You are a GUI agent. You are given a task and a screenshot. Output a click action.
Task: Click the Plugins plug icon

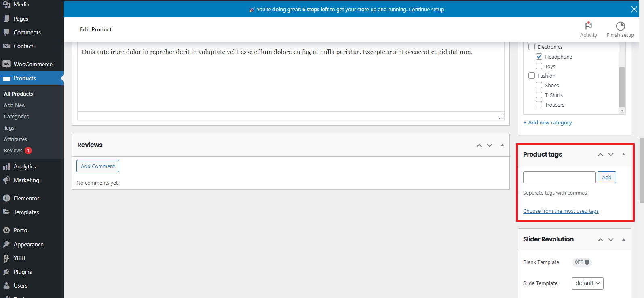coord(6,272)
